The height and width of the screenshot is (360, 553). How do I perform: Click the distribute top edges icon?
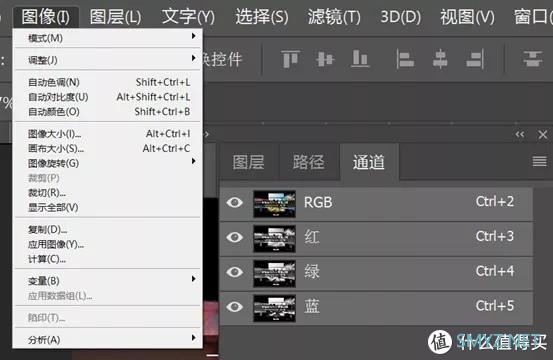[533, 59]
